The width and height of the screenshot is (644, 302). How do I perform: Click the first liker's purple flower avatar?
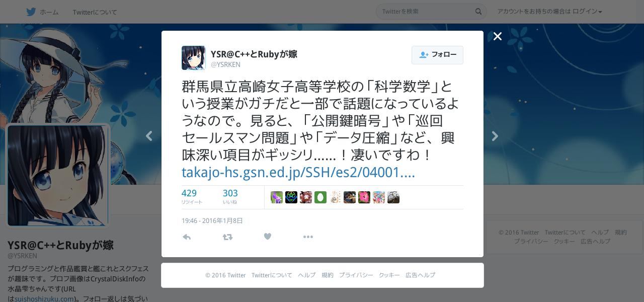[x=277, y=197]
